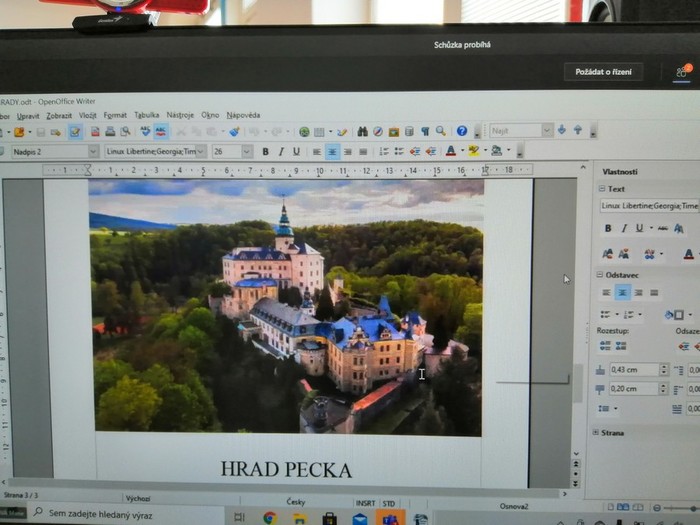The width and height of the screenshot is (700, 525).
Task: Click the 0,20 cm spacing field
Action: [634, 389]
